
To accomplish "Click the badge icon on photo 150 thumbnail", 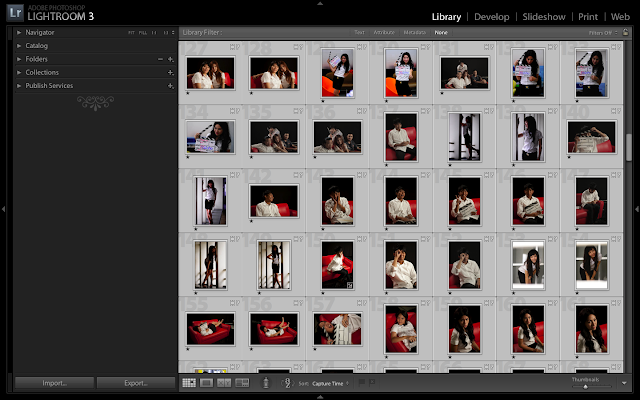I will 350,286.
